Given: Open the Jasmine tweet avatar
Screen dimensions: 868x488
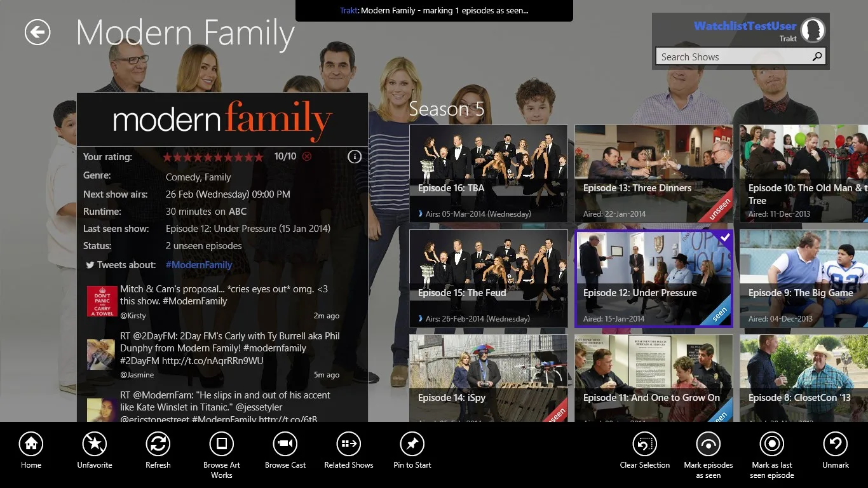Looking at the screenshot, I should pyautogui.click(x=102, y=355).
